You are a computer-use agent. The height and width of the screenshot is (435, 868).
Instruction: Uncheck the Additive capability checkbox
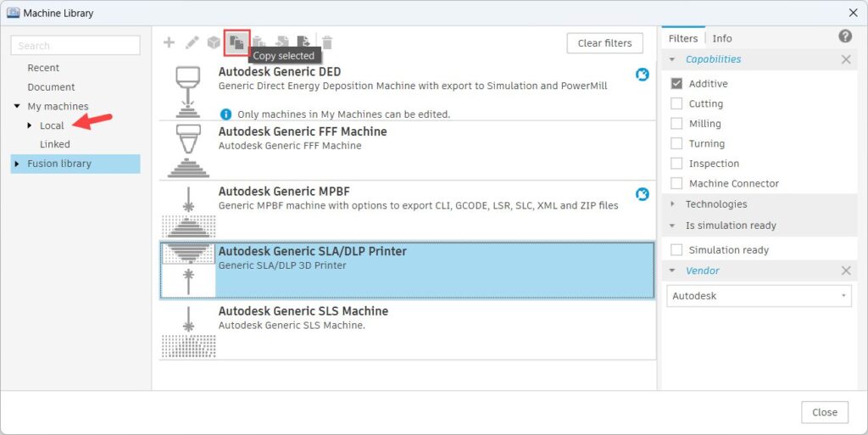point(676,84)
